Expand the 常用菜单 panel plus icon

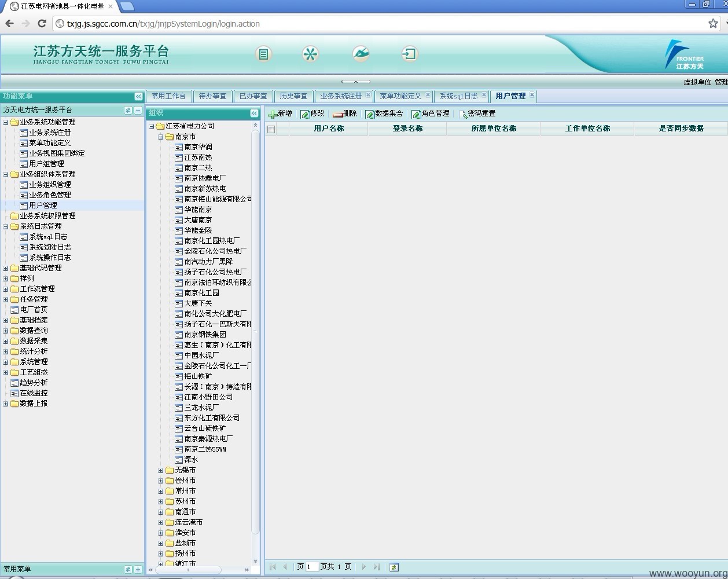(138, 569)
